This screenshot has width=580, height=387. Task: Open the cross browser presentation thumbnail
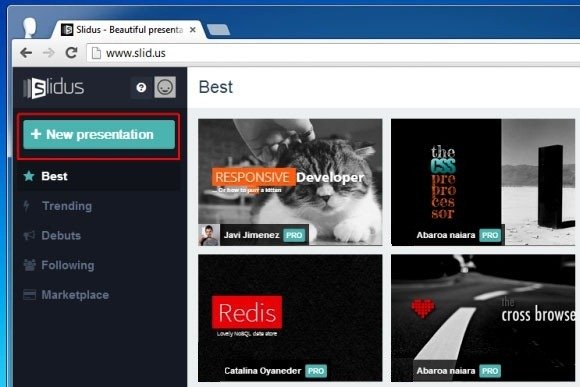483,318
